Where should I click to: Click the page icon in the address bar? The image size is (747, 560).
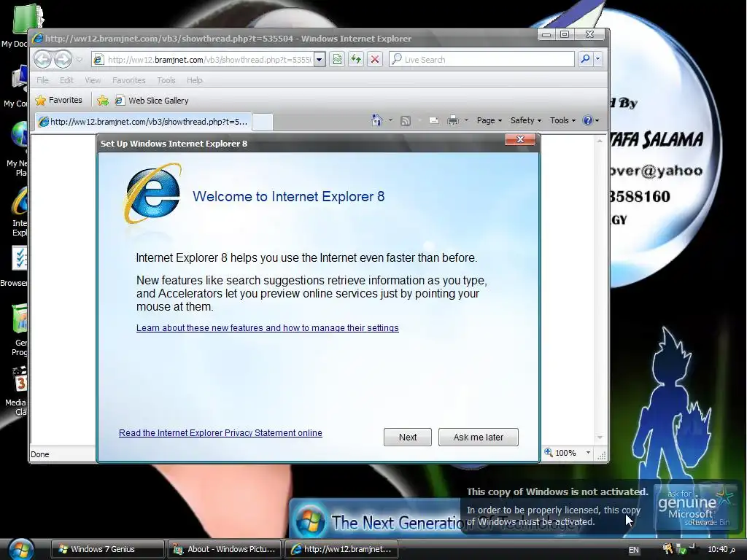98,60
